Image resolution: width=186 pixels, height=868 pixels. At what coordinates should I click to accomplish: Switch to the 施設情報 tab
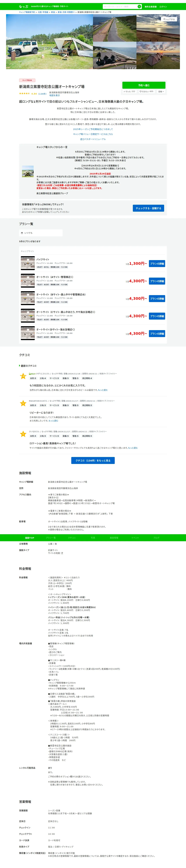[114, 538]
